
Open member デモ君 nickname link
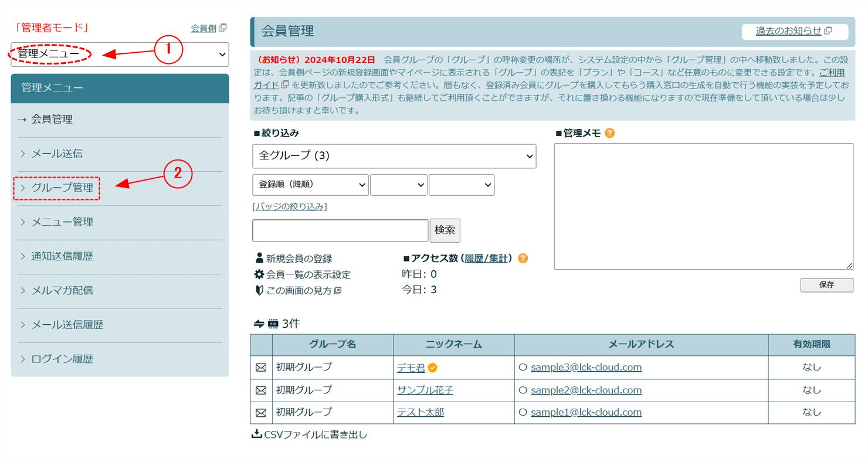click(x=411, y=368)
